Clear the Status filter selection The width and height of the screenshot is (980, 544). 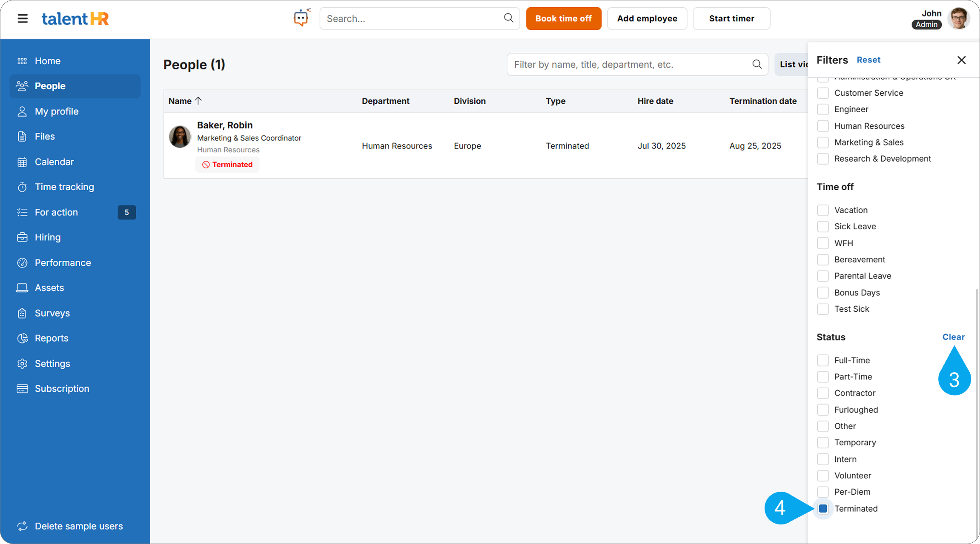pos(953,337)
